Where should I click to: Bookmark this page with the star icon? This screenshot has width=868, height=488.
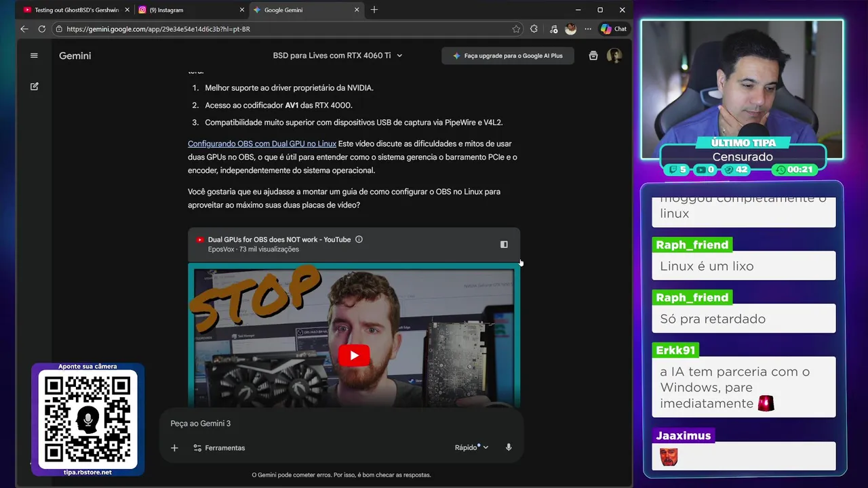pyautogui.click(x=516, y=29)
